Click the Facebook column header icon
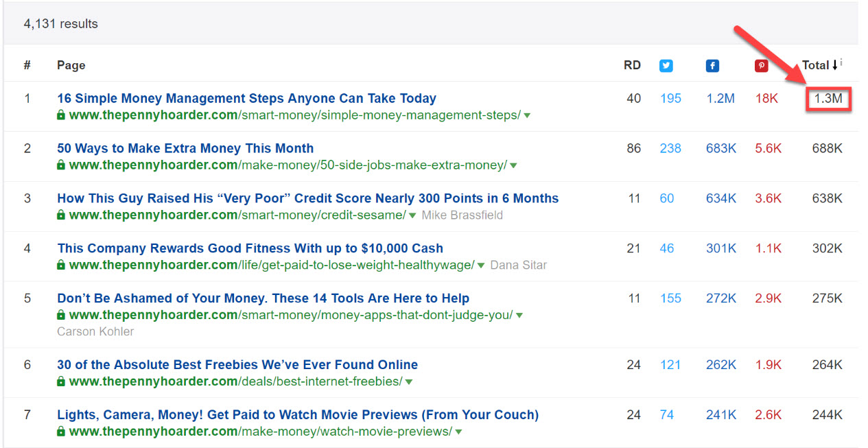 coord(712,66)
